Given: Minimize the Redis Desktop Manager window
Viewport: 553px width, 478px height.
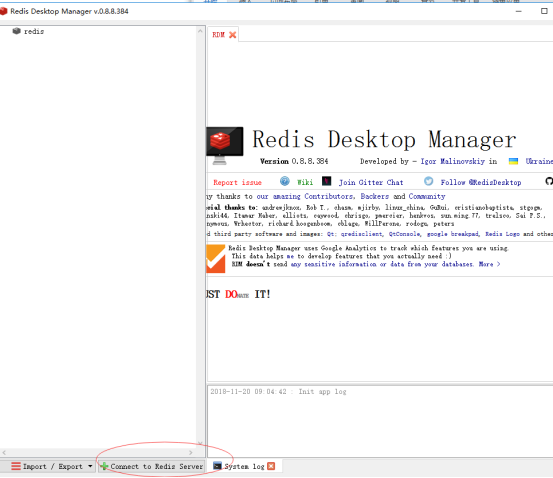Looking at the screenshot, I should click(518, 11).
